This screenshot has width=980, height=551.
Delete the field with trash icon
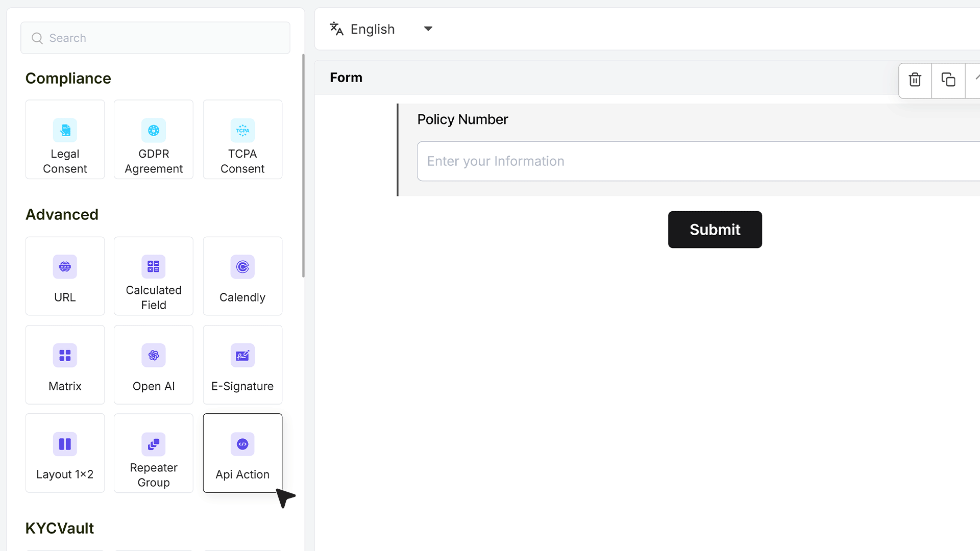pos(915,80)
